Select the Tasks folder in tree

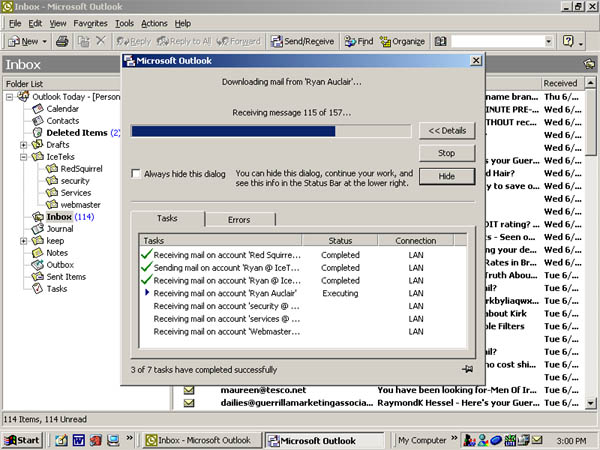(57, 289)
